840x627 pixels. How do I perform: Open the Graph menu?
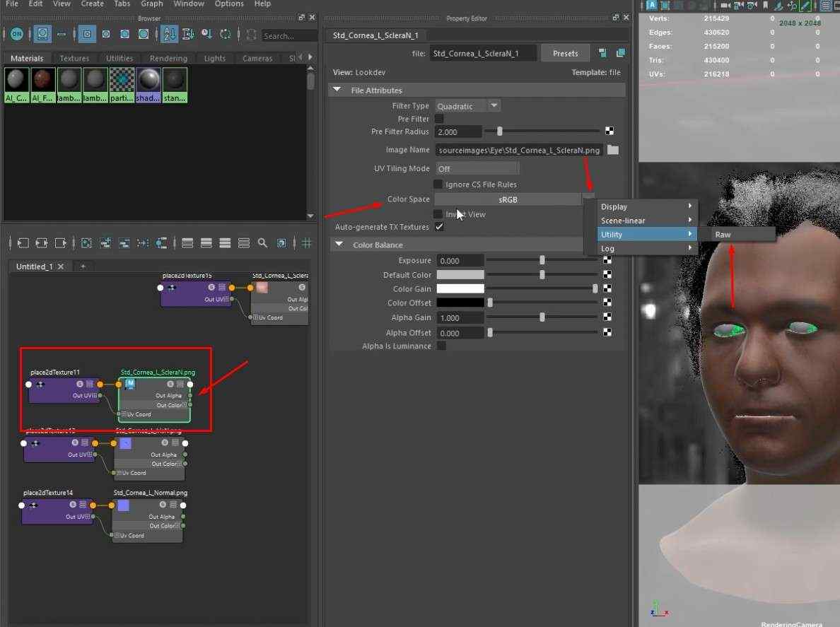[x=151, y=4]
